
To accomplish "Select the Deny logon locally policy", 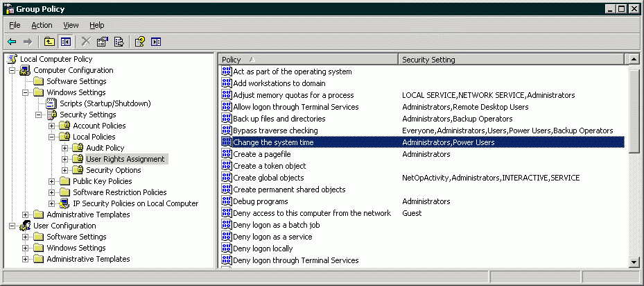I will pos(263,249).
